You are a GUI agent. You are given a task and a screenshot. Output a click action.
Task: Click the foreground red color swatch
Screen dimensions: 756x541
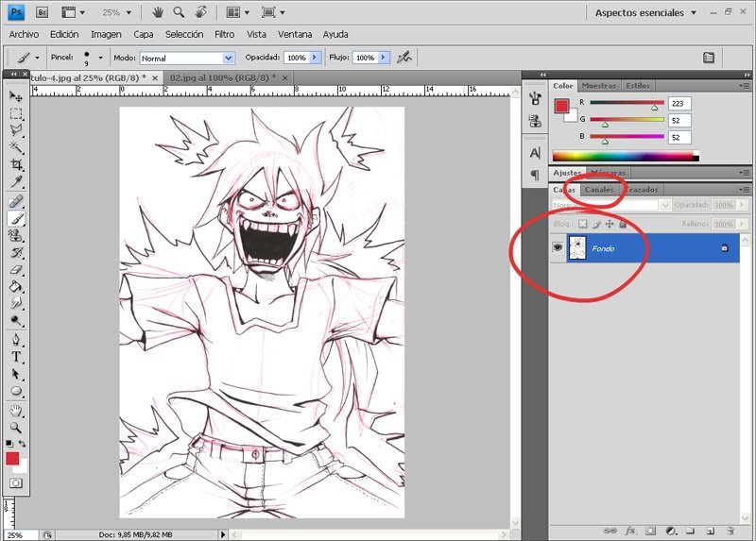pyautogui.click(x=12, y=458)
